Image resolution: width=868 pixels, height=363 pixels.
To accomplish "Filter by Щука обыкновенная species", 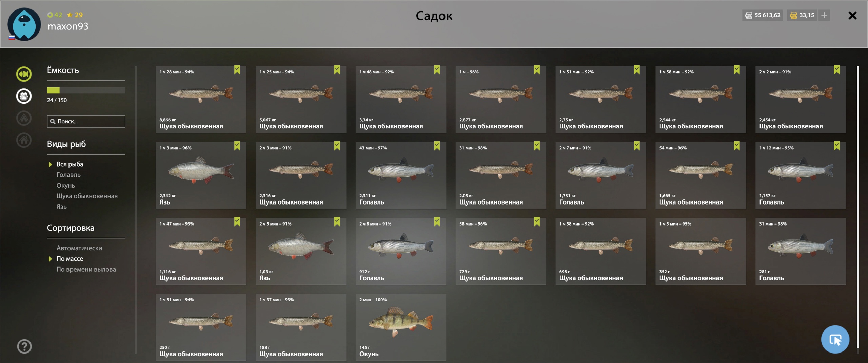I will [87, 196].
